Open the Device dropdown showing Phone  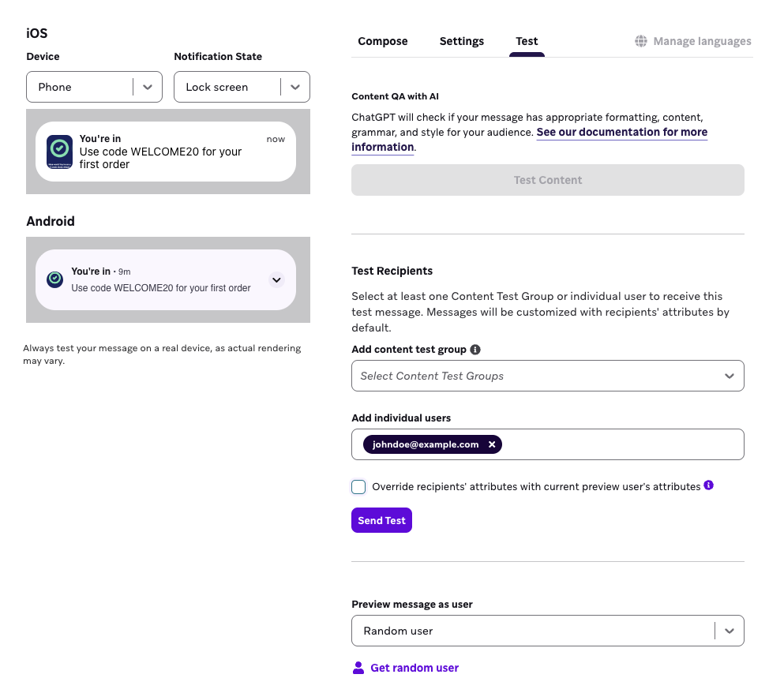[94, 87]
